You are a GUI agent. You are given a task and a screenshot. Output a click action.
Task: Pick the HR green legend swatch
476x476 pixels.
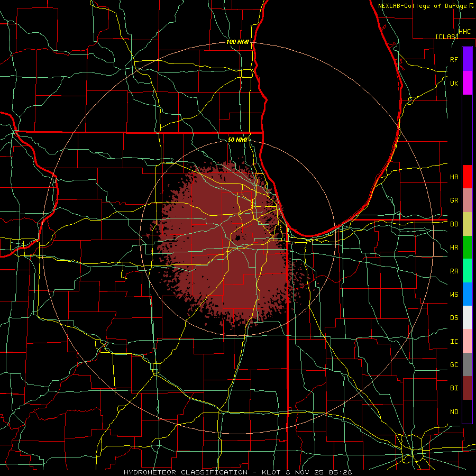click(x=467, y=247)
